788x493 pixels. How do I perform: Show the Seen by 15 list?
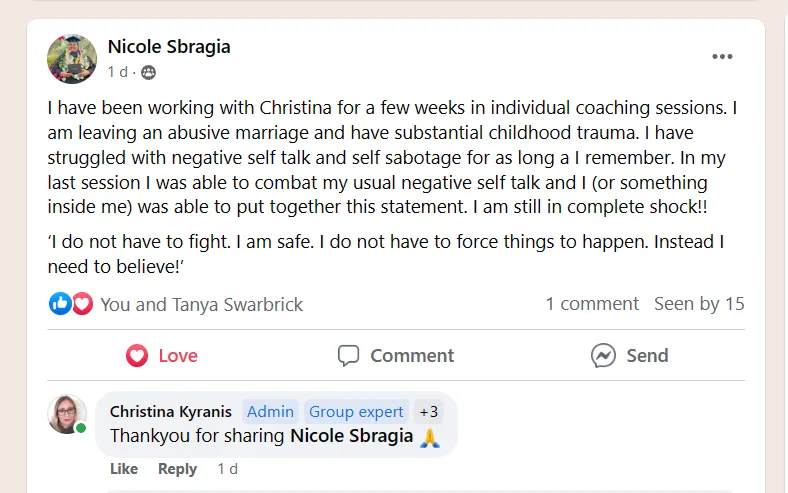(x=699, y=303)
